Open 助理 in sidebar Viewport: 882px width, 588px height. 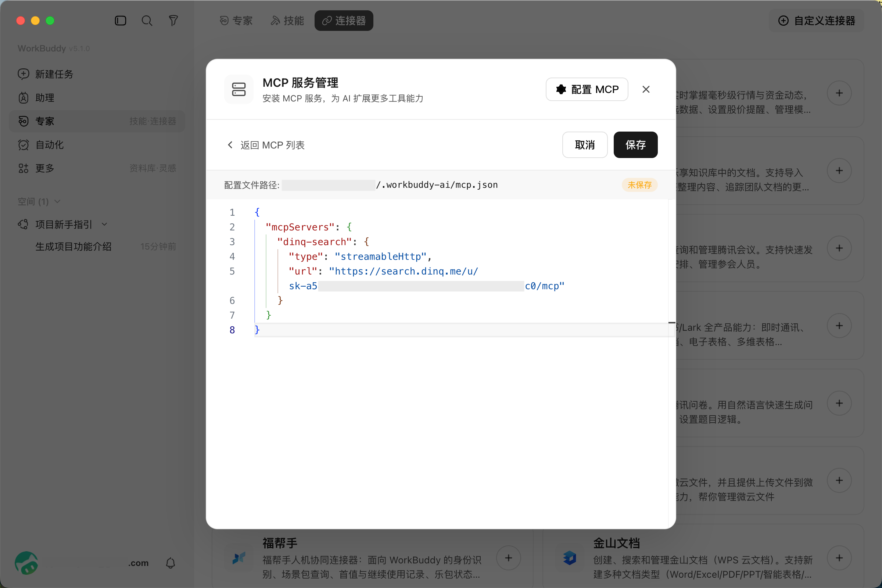[x=97, y=98]
